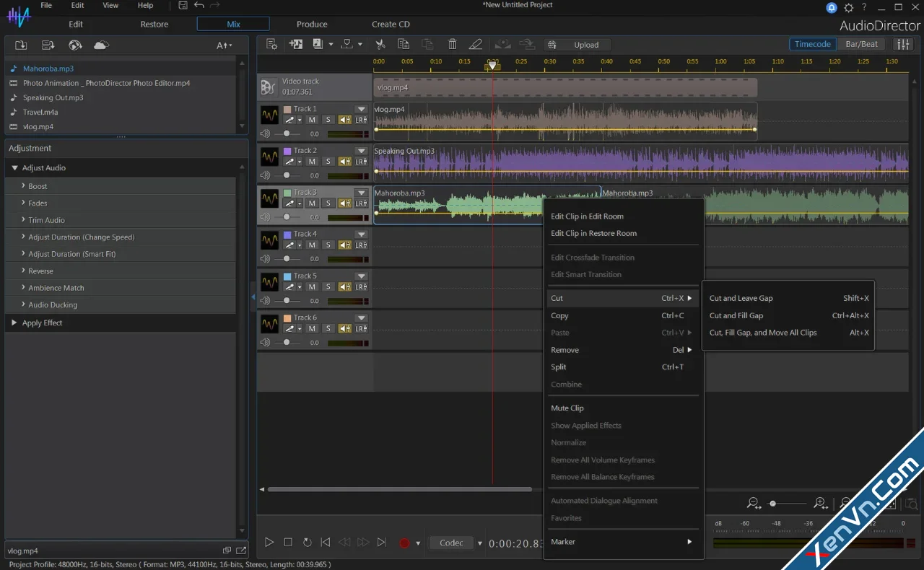Click the trash Delete toolbar icon
The image size is (924, 570).
tap(452, 44)
